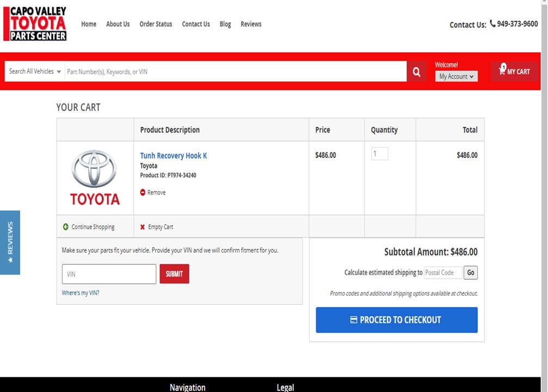Image resolution: width=548 pixels, height=392 pixels.
Task: Open Reviews in the top navigation
Action: [251, 24]
